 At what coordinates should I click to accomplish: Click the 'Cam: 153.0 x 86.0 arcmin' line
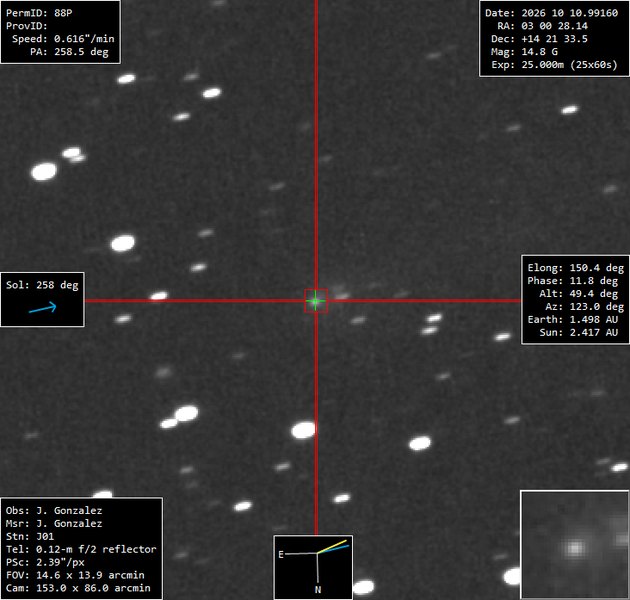(x=78, y=588)
